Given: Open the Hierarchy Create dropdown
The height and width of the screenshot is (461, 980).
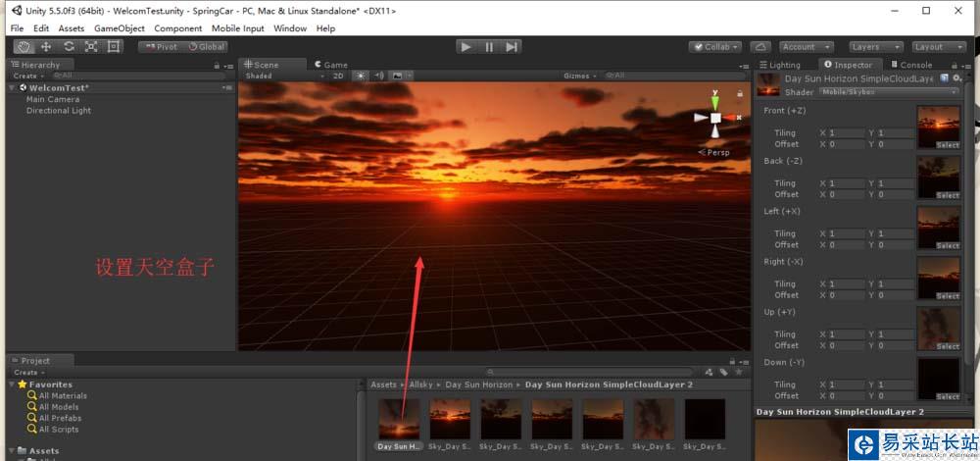Looking at the screenshot, I should [x=28, y=76].
